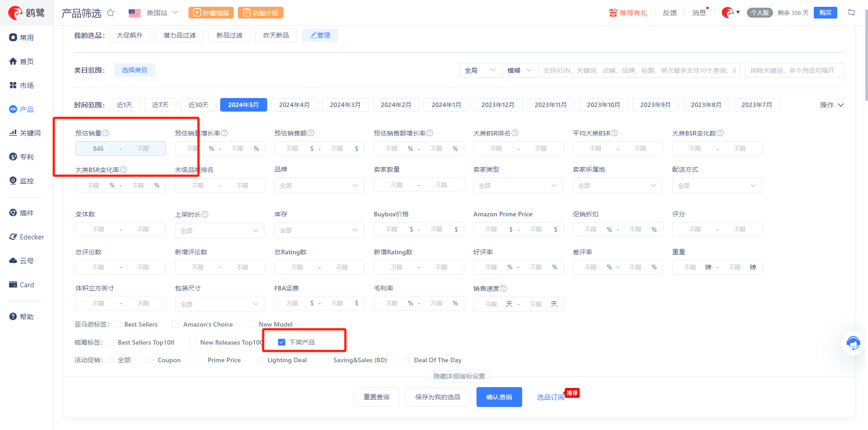Open 监控 sidebar icon
The width and height of the screenshot is (868, 430).
(x=13, y=181)
